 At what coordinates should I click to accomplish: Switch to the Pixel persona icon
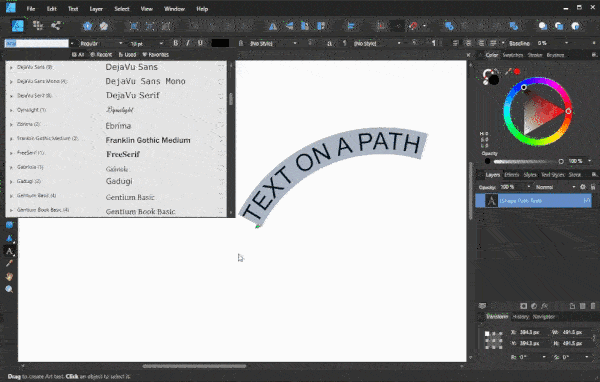click(38, 26)
